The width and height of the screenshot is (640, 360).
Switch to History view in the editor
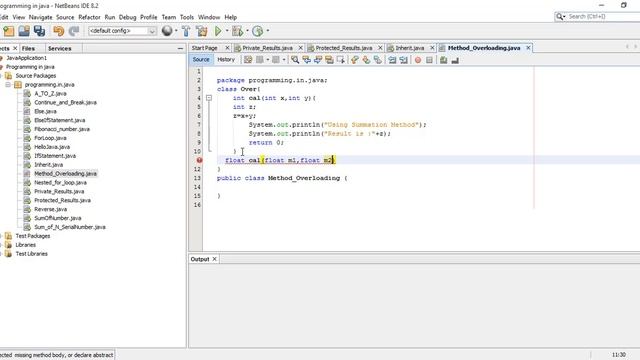click(x=226, y=60)
